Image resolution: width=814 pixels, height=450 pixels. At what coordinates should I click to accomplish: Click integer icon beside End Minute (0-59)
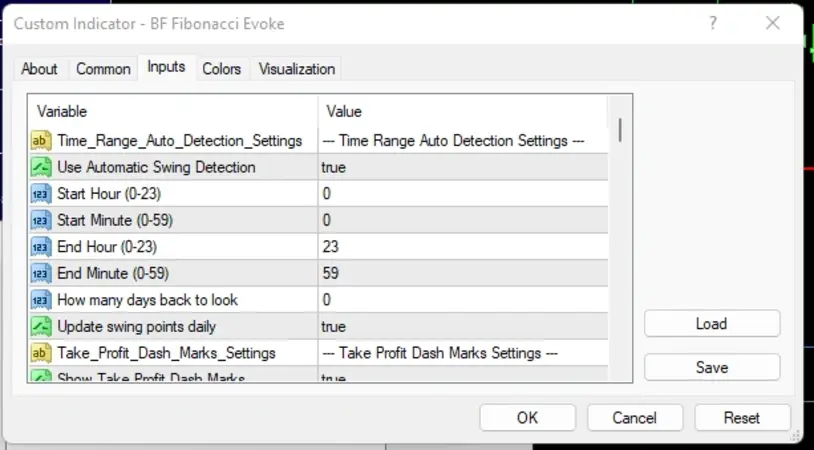click(x=41, y=273)
